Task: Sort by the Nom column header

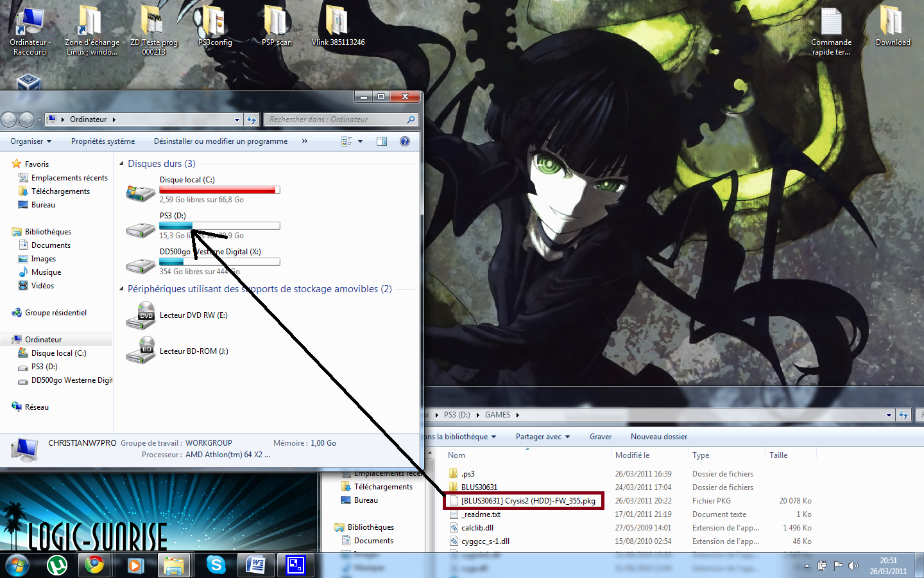Action: click(x=526, y=455)
